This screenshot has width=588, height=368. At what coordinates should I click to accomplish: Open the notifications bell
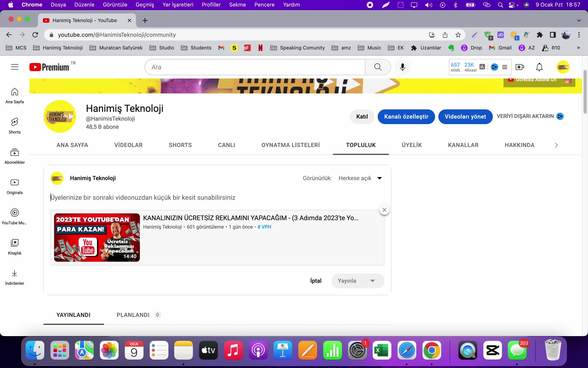539,67
